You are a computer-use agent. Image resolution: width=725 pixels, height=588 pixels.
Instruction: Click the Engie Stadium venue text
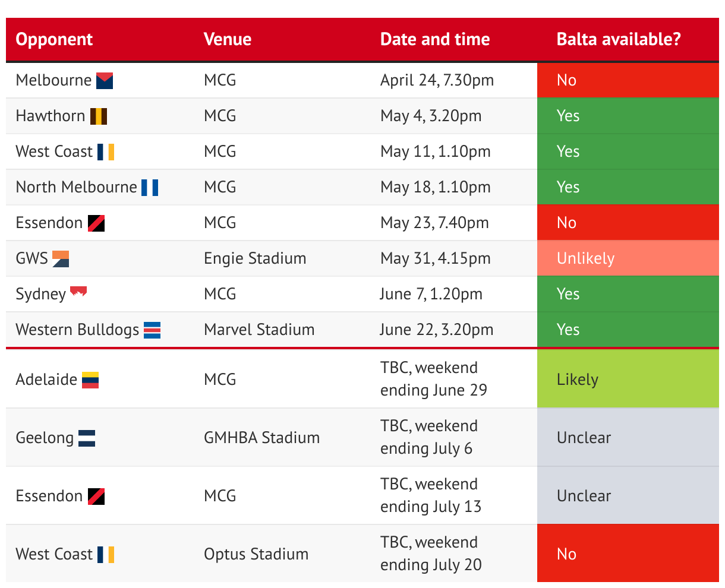[x=255, y=258]
